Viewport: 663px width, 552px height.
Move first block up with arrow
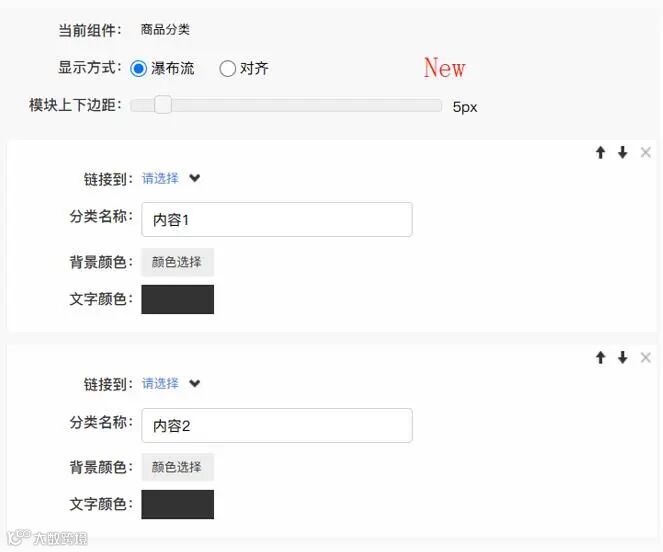(x=600, y=153)
